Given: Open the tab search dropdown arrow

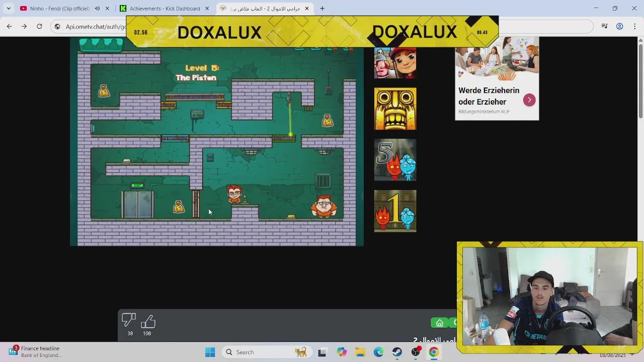Looking at the screenshot, I should (x=9, y=9).
